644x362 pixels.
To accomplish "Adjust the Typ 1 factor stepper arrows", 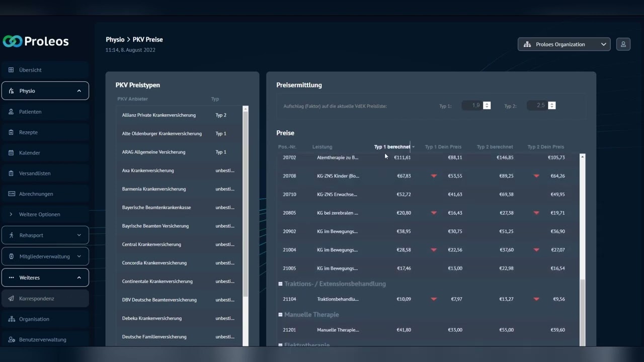I will (487, 106).
